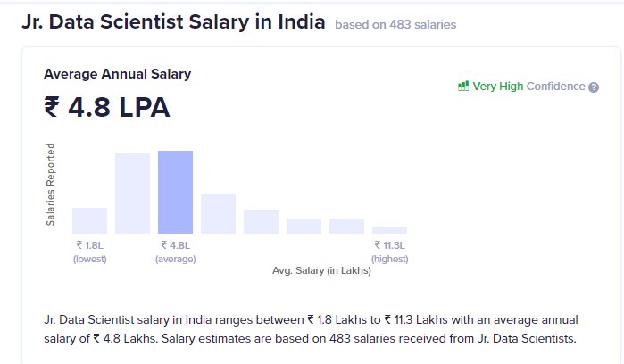This screenshot has width=624, height=364.
Task: Click the ₹ 1.8L lowest salary label
Action: (x=89, y=252)
